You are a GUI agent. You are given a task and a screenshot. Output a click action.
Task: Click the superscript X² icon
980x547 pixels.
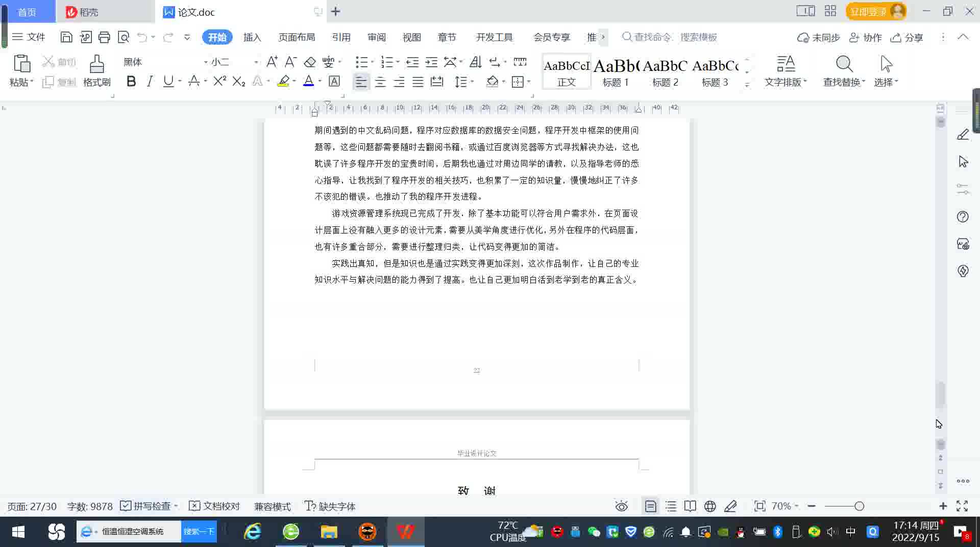pos(219,82)
